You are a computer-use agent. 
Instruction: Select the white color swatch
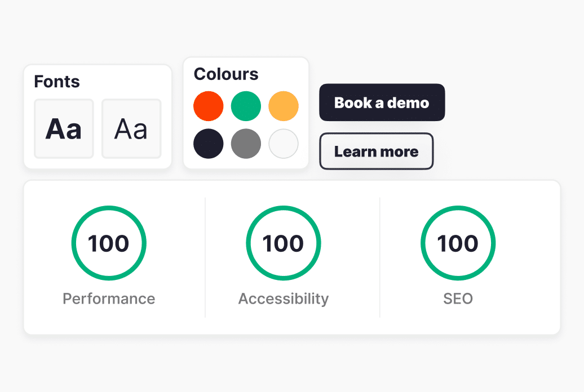click(283, 144)
